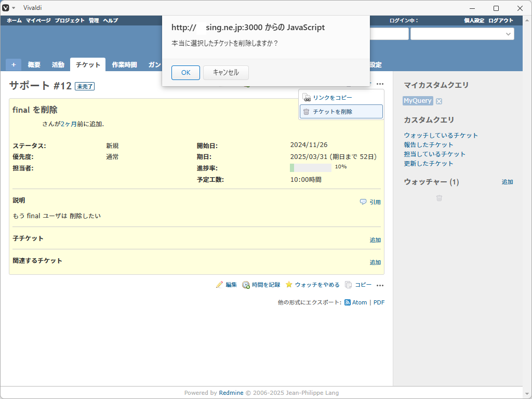Viewport: 532px width, 399px height.
Task: Open 報告したチケット query
Action: click(x=428, y=145)
